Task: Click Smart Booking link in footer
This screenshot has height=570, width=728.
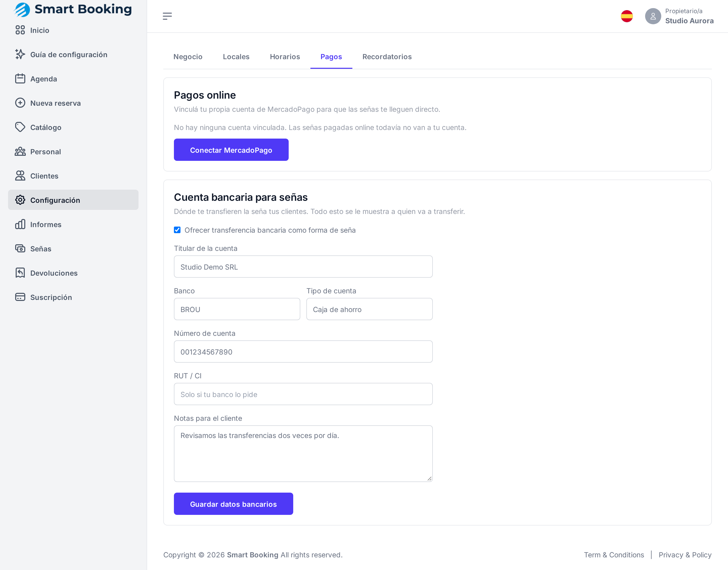Action: (x=253, y=555)
